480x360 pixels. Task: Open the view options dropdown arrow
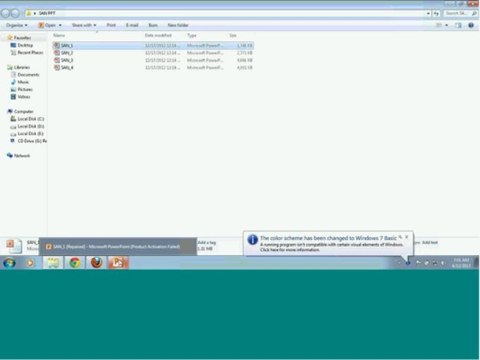pyautogui.click(x=447, y=25)
